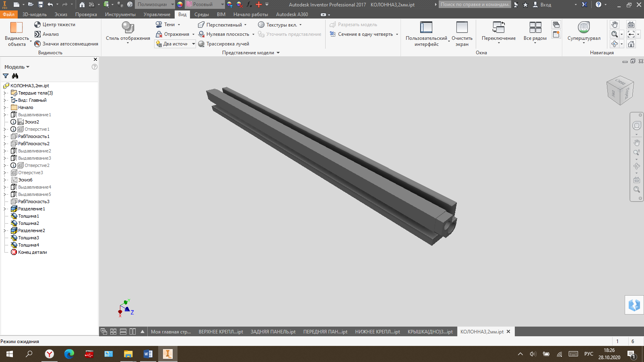644x362 pixels.
Task: Close the КОЛОННА3,2мм.ipt document tab
Action: [508, 331]
